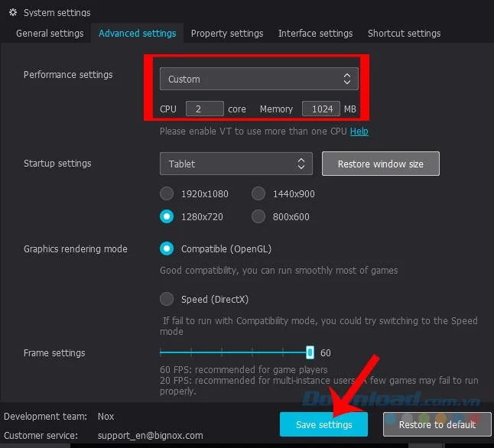
Task: Click the System settings gear icon
Action: coord(13,12)
